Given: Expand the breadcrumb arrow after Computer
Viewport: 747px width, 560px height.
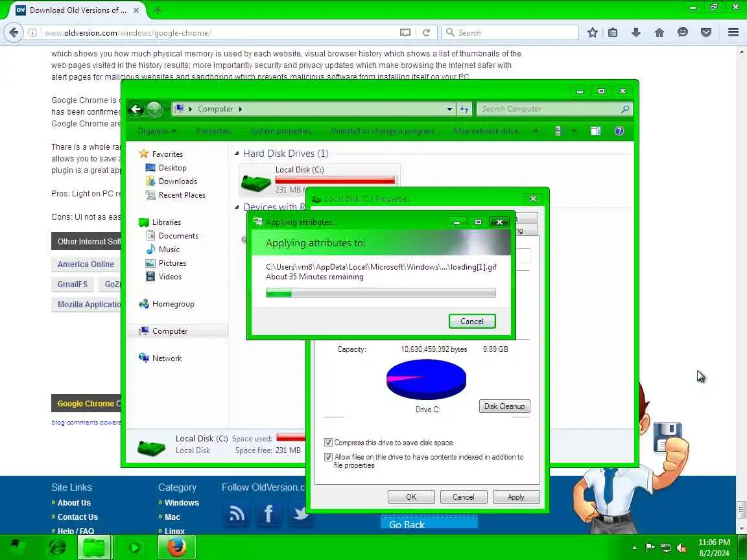Looking at the screenshot, I should click(x=241, y=109).
